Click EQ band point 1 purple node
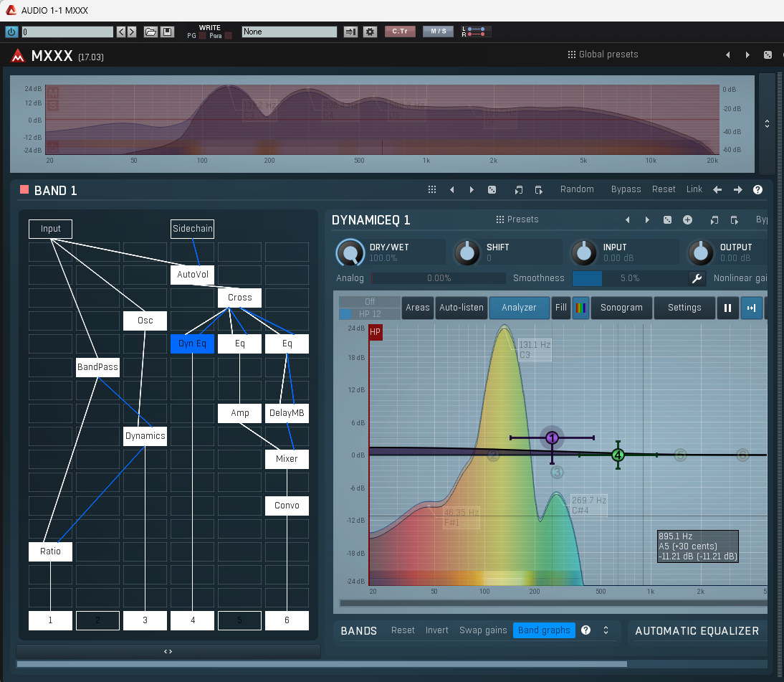The image size is (784, 682). click(552, 438)
